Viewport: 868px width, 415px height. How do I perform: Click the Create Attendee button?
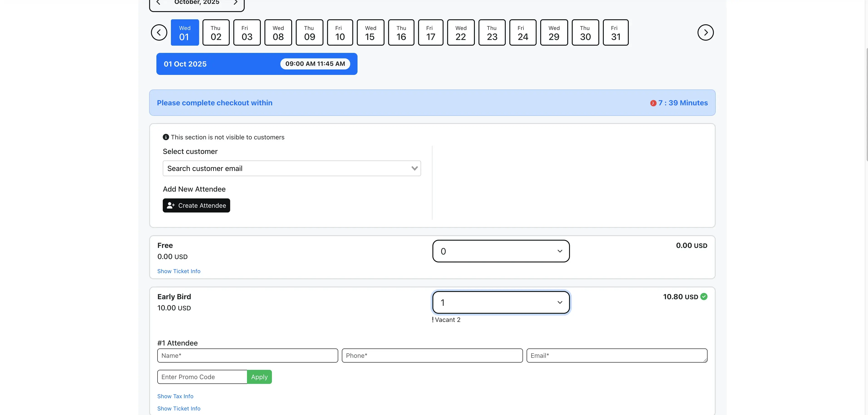196,205
